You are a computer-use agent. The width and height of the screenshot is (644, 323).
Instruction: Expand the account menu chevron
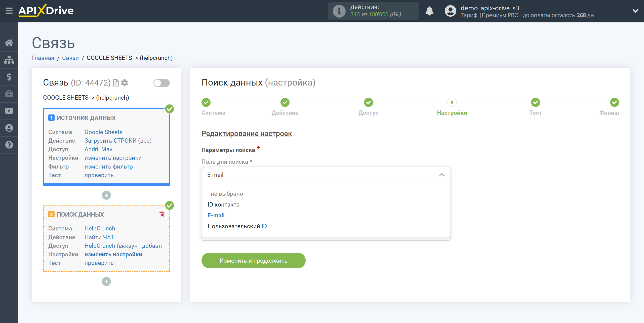pyautogui.click(x=635, y=11)
